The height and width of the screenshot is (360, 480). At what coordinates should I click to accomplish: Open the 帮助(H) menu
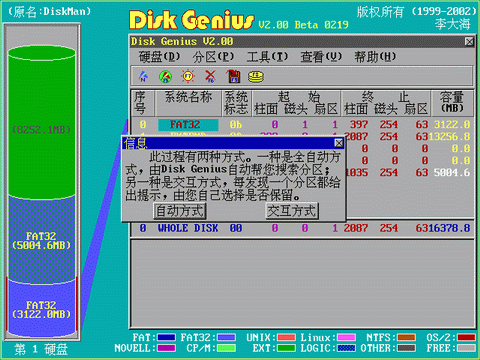[375, 57]
